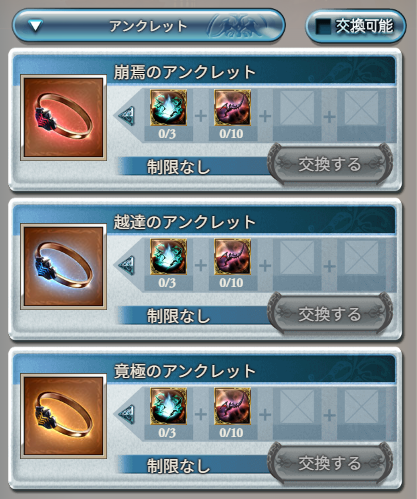The width and height of the screenshot is (417, 499).
Task: Click teal flame material icon for 竟極のアンクレット
Action: pos(168,406)
